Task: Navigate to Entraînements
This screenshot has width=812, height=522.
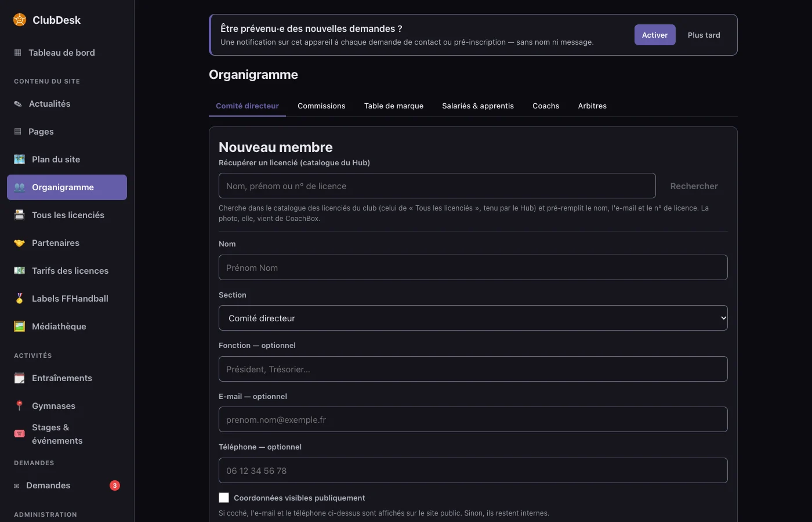Action: click(x=67, y=378)
